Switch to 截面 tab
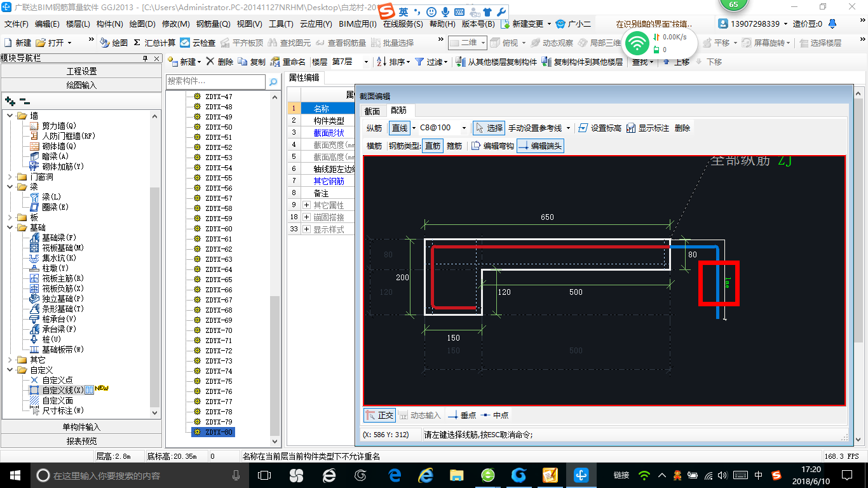868x488 pixels. pyautogui.click(x=372, y=111)
